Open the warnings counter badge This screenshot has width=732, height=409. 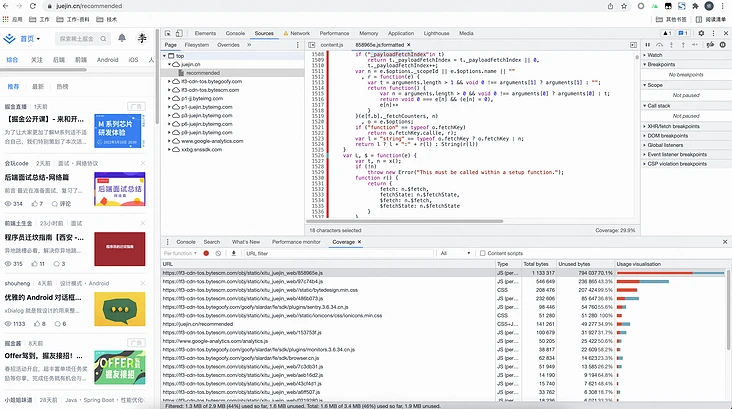point(667,33)
